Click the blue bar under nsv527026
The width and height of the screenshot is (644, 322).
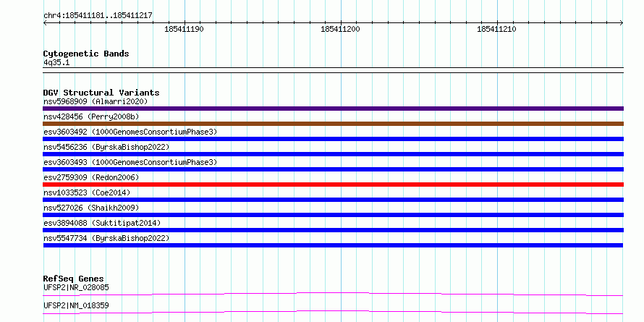tap(333, 215)
